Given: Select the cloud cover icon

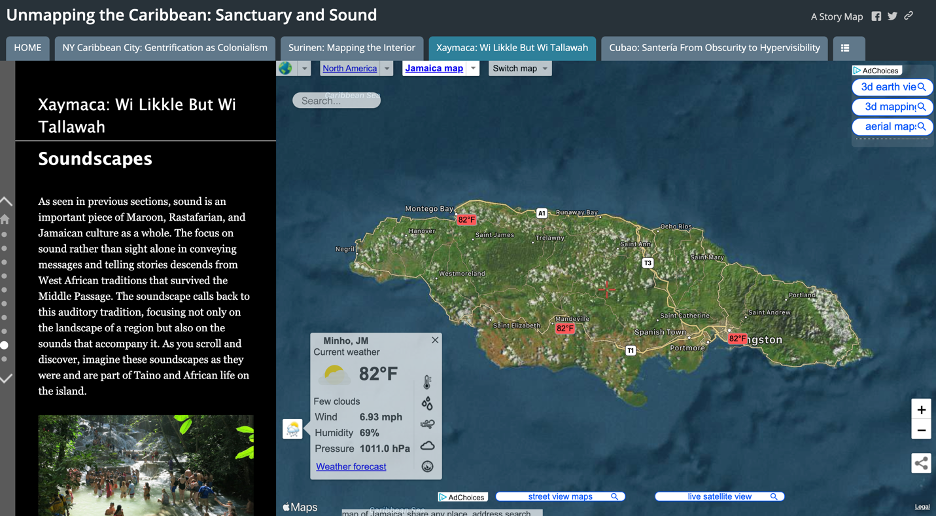Looking at the screenshot, I should tap(427, 446).
